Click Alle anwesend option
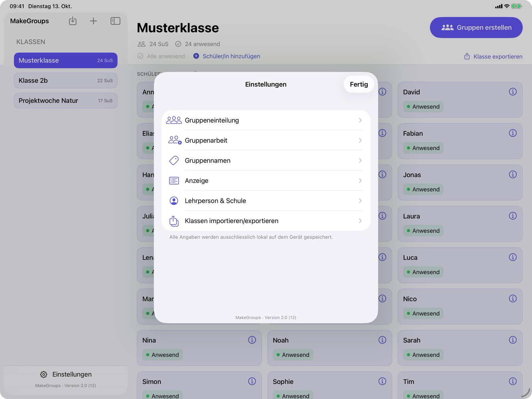Screen dimensions: 532x399 tap(161, 56)
